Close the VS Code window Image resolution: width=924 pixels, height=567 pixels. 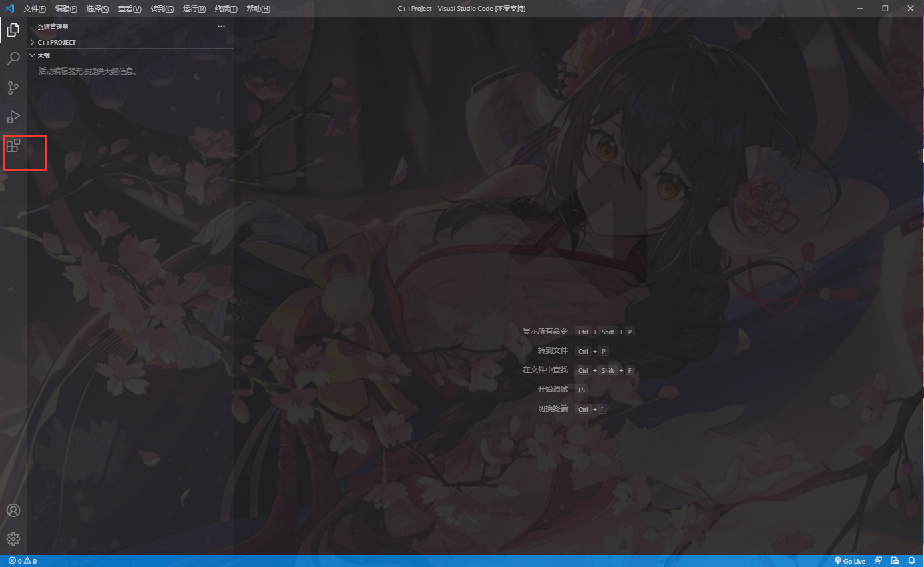pyautogui.click(x=909, y=9)
